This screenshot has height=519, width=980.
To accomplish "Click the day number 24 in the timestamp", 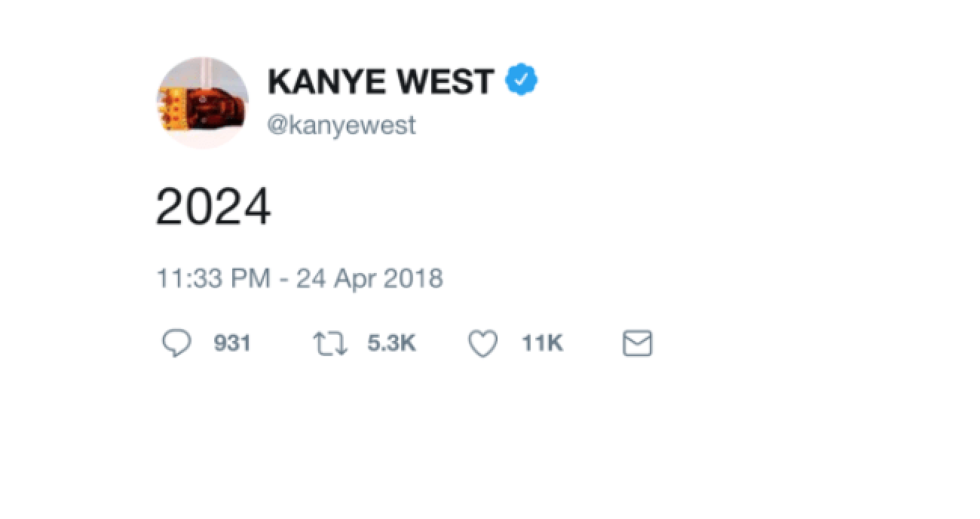I will click(310, 279).
